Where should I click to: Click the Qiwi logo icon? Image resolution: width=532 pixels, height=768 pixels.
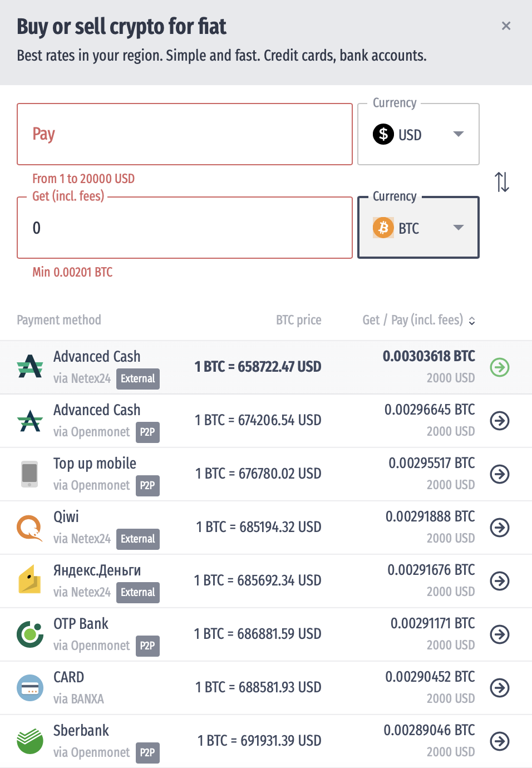[x=30, y=528]
